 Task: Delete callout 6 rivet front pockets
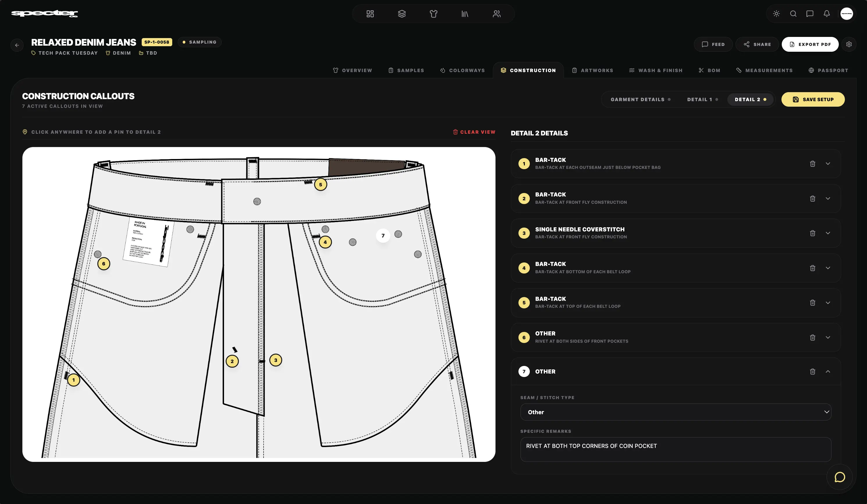click(x=812, y=337)
